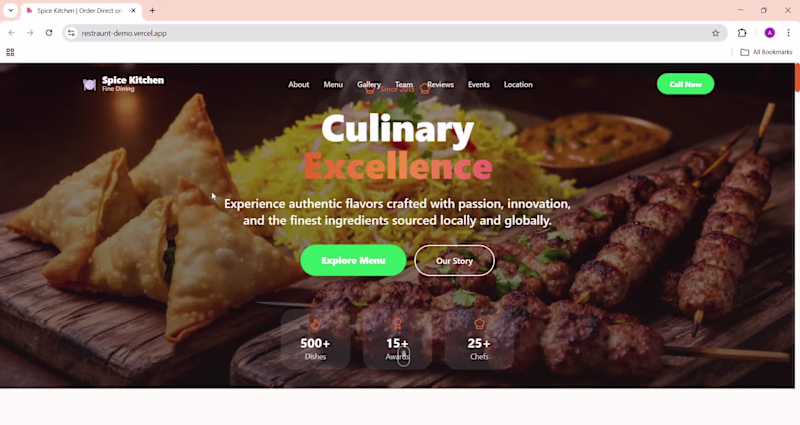This screenshot has height=425, width=800.
Task: Open the Chrome three-dot menu
Action: click(788, 33)
